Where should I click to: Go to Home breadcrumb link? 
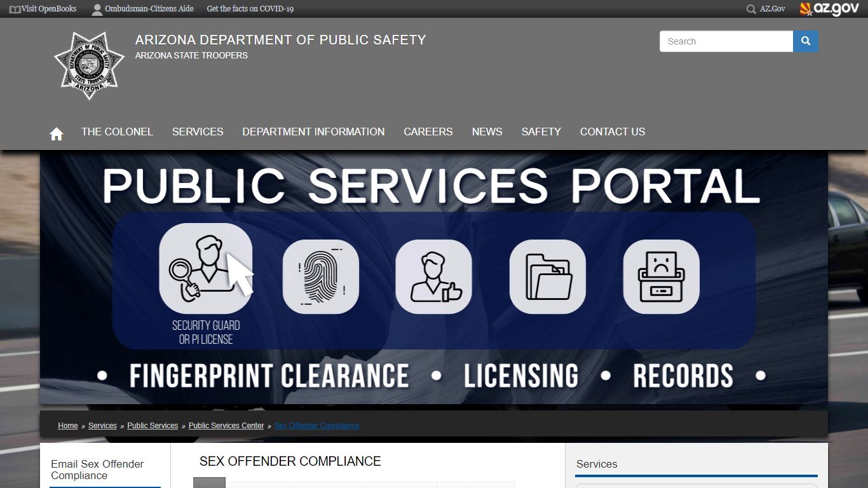coord(68,426)
